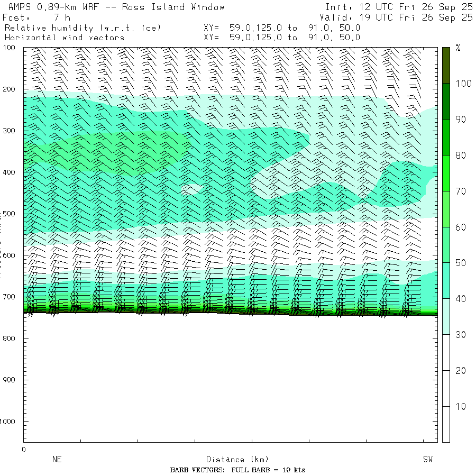The height and width of the screenshot is (476, 476).
Task: Click the 'AMPS 0.89-km WRF -- Ross Island Window' title
Action: 116,7
